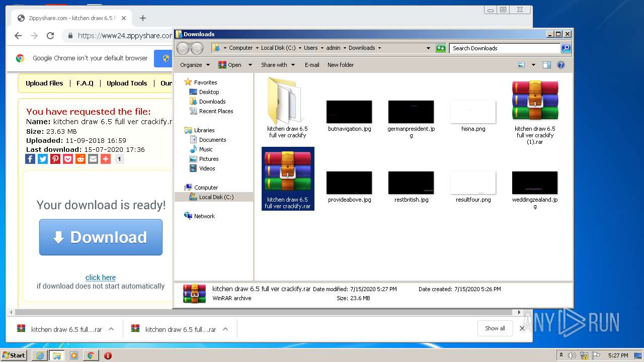Select Pictures library

[208, 159]
